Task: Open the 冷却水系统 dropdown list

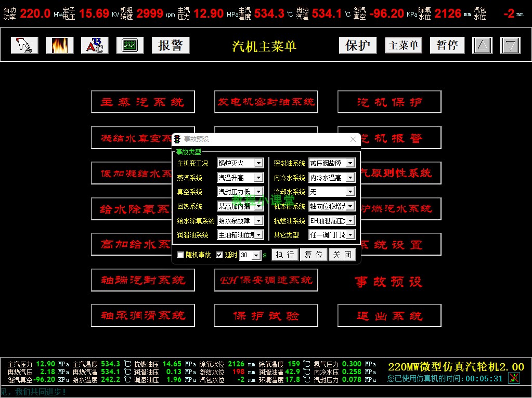Action: click(x=350, y=192)
